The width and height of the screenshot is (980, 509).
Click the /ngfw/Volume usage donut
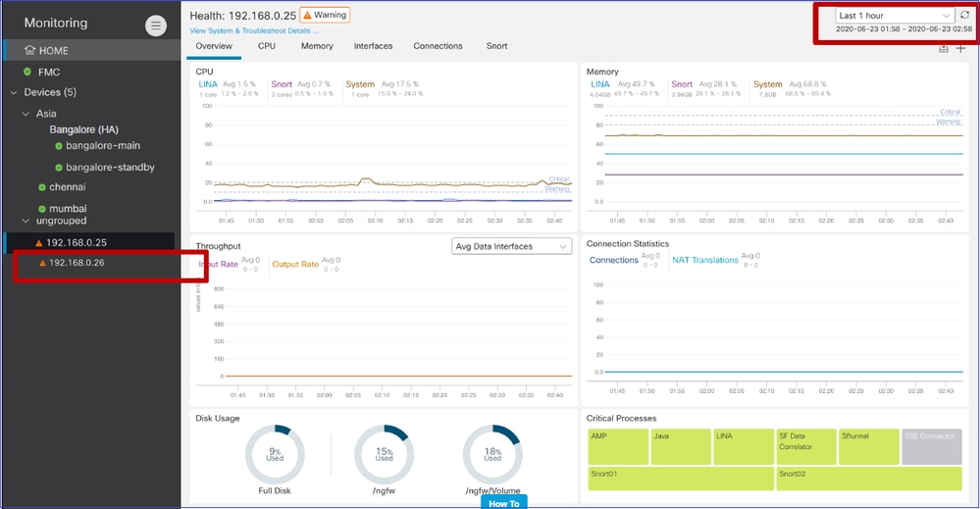tap(492, 454)
